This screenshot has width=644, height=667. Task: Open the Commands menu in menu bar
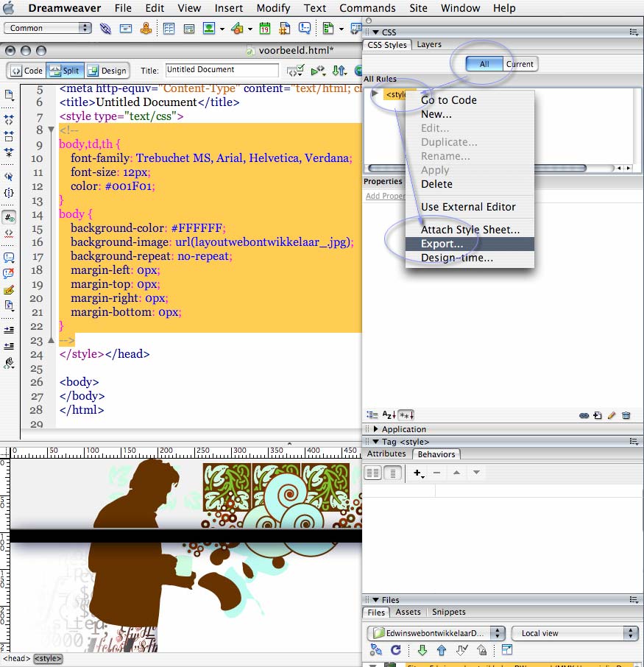[367, 8]
